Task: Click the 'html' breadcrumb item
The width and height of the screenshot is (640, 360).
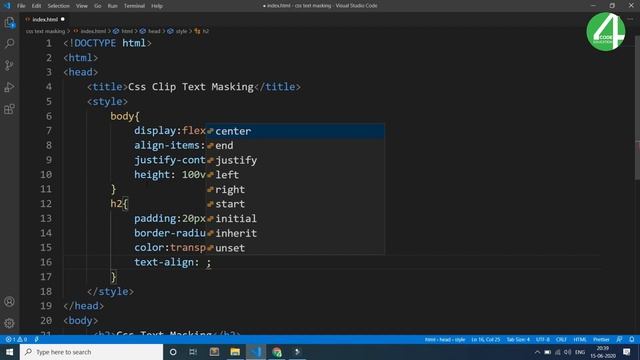Action: (127, 31)
